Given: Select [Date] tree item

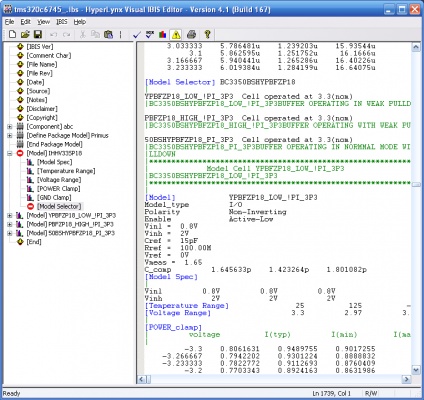Looking at the screenshot, I should [x=35, y=82].
